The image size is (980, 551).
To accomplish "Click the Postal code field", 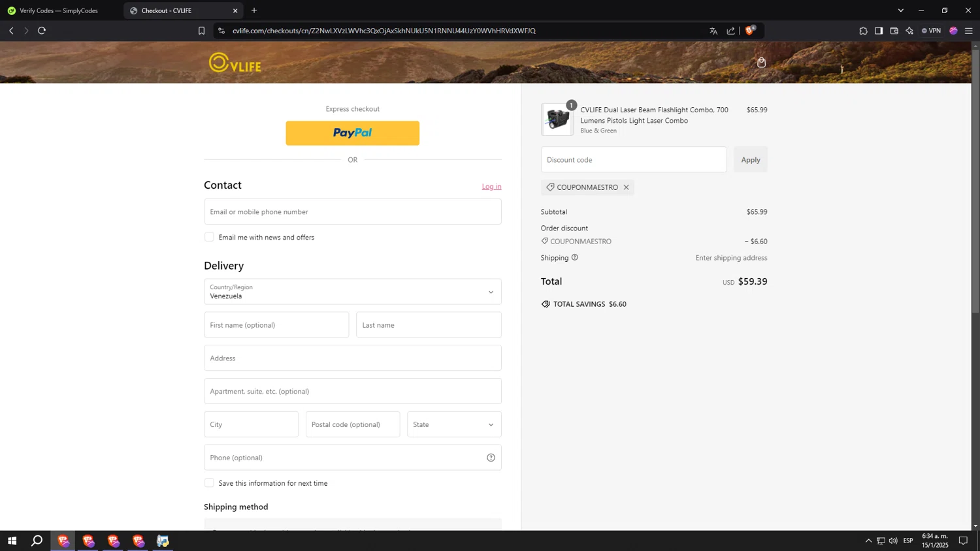I will tap(353, 424).
